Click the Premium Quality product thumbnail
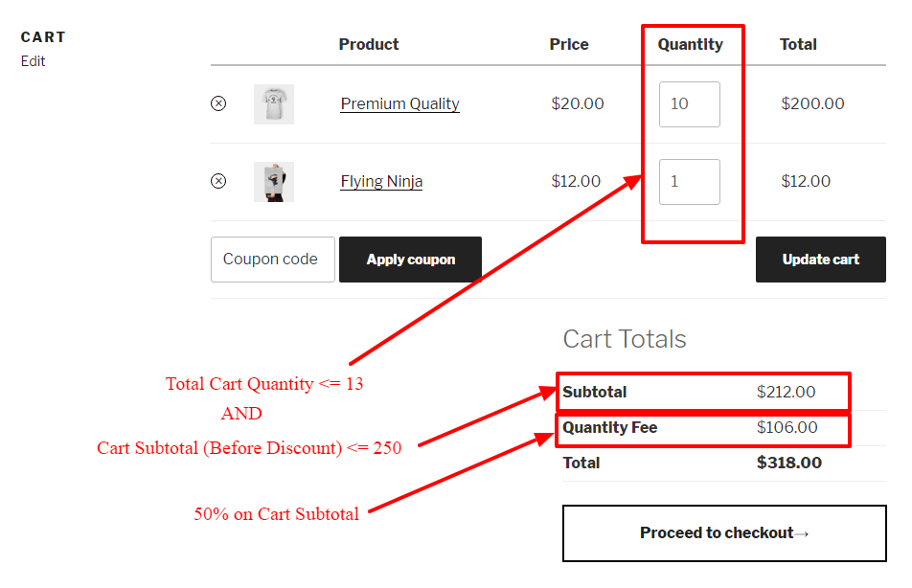 274,104
